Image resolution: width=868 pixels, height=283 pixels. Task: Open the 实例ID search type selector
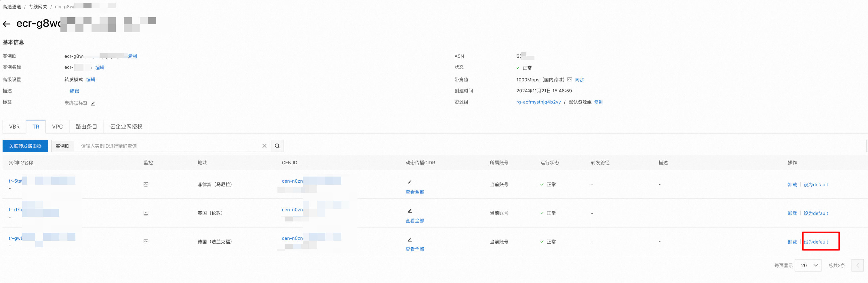(62, 146)
